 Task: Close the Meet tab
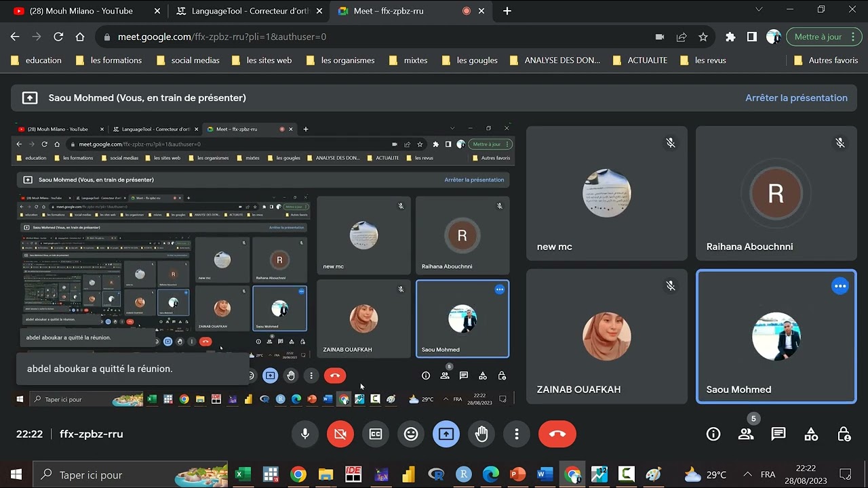(x=481, y=11)
